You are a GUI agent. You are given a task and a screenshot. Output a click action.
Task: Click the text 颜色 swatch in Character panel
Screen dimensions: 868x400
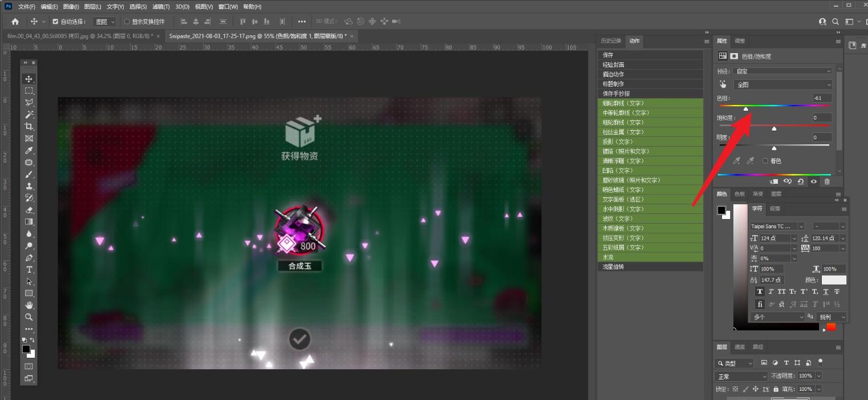click(834, 280)
